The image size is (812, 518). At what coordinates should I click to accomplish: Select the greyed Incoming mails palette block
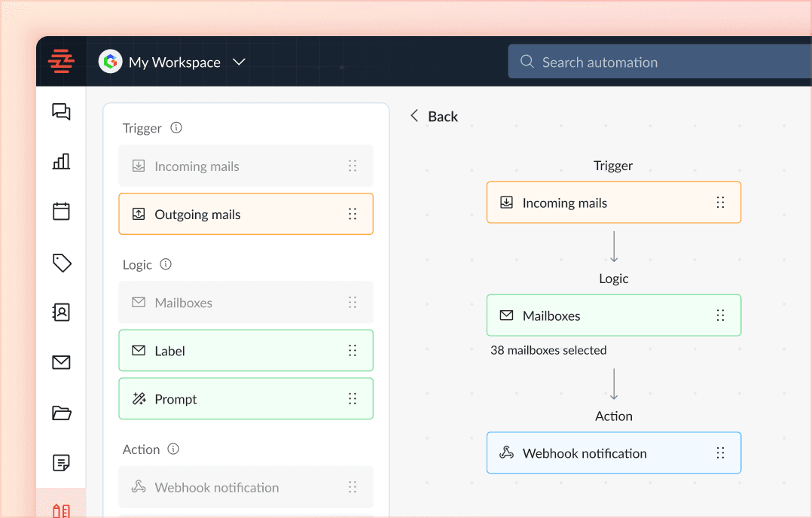(246, 166)
